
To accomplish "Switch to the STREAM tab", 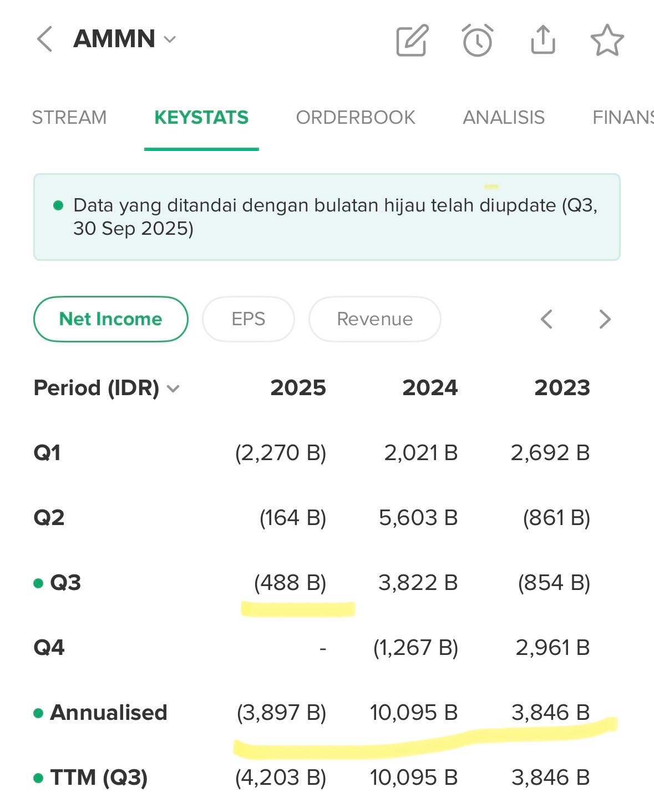I will (x=69, y=118).
